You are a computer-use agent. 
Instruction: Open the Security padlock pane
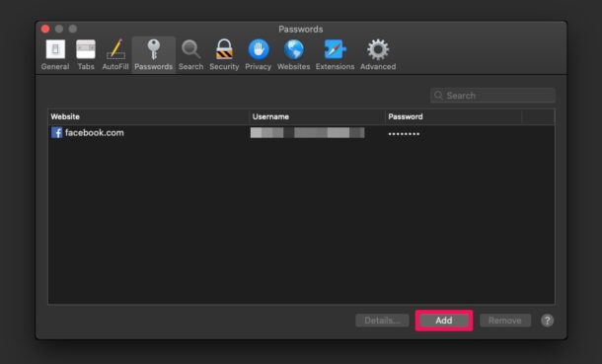tap(224, 54)
